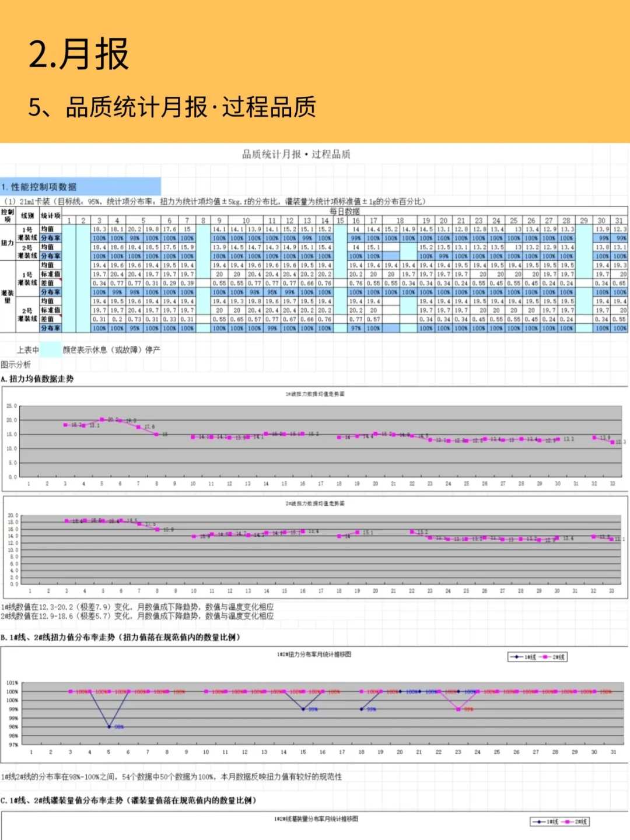
Task: Click the "控制项" column header cell
Action: click(8, 215)
